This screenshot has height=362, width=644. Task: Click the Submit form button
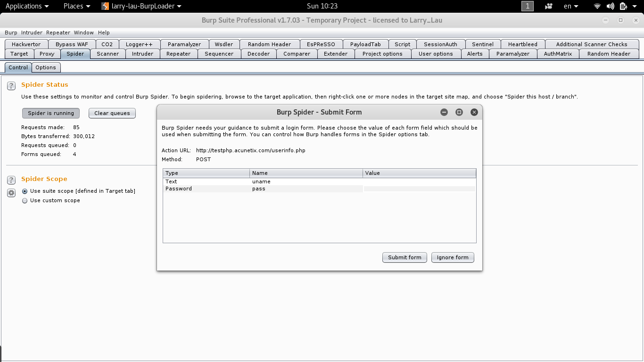405,257
